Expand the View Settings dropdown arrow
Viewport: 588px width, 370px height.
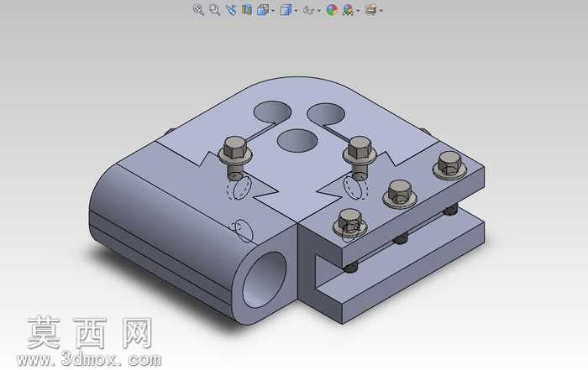[x=381, y=10]
